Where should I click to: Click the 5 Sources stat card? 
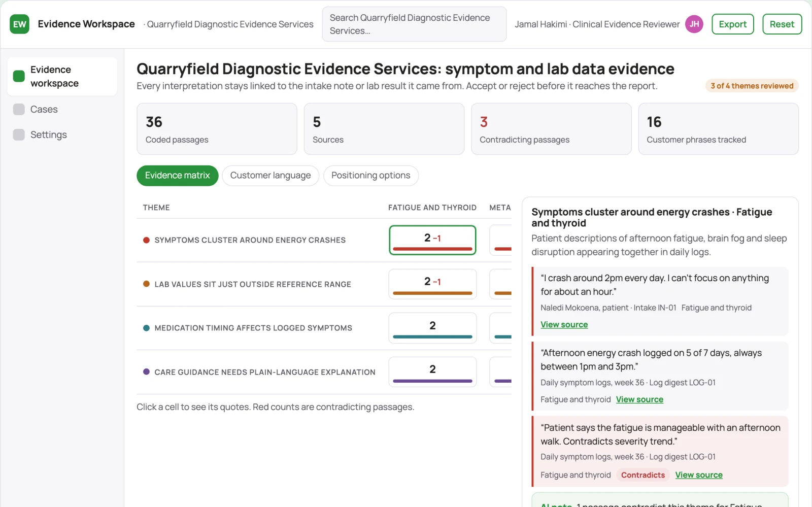(x=384, y=129)
